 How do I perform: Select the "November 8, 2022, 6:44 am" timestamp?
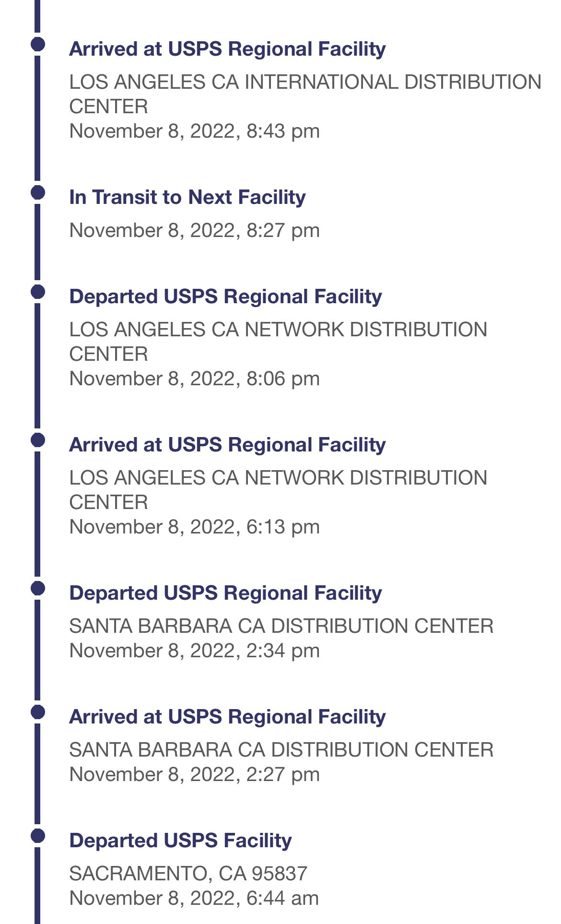tap(194, 898)
